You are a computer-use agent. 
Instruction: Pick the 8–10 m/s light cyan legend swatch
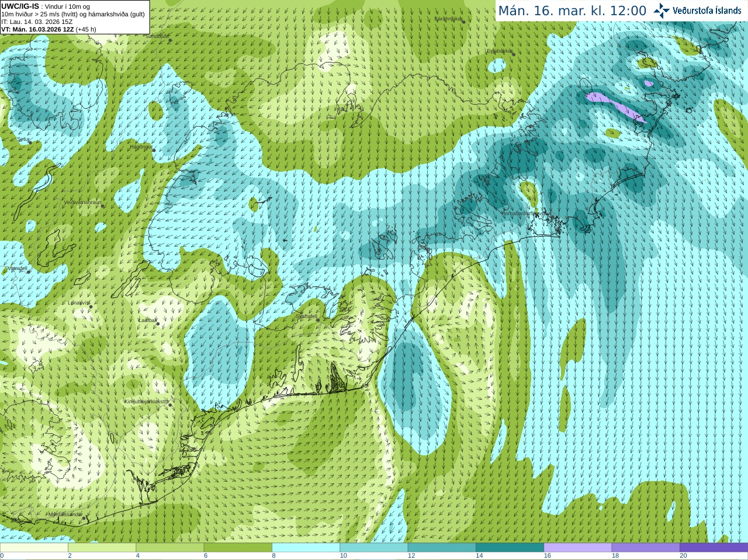click(306, 548)
